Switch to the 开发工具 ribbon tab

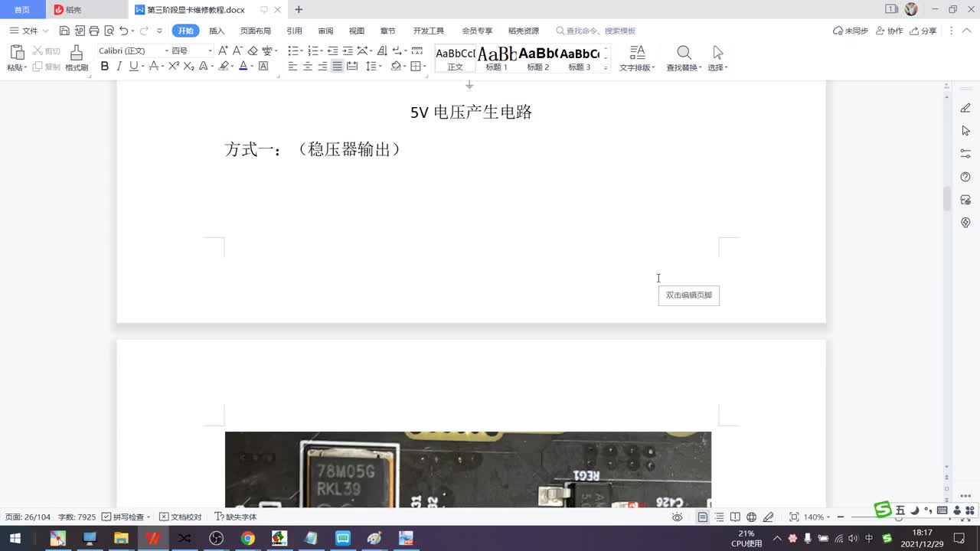click(x=429, y=31)
